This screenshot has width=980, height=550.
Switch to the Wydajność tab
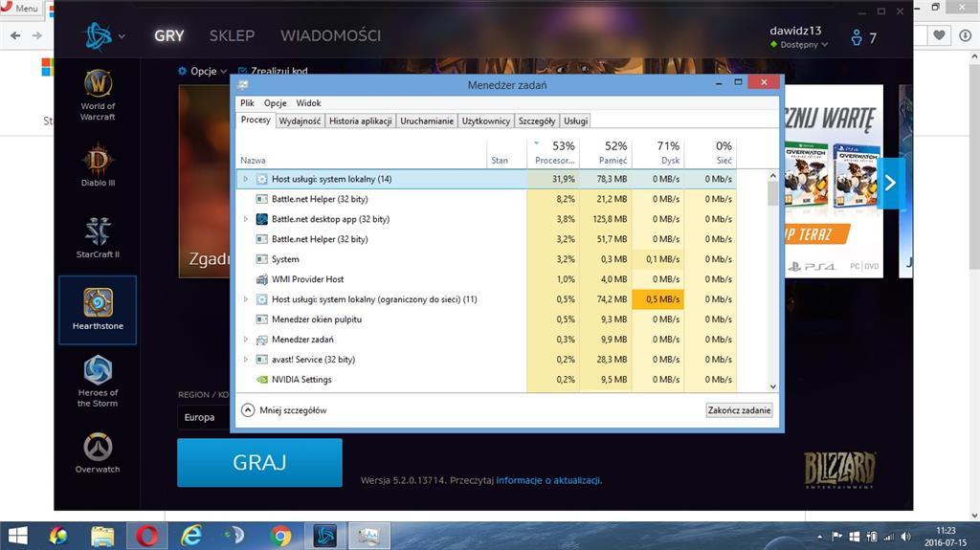pyautogui.click(x=300, y=121)
